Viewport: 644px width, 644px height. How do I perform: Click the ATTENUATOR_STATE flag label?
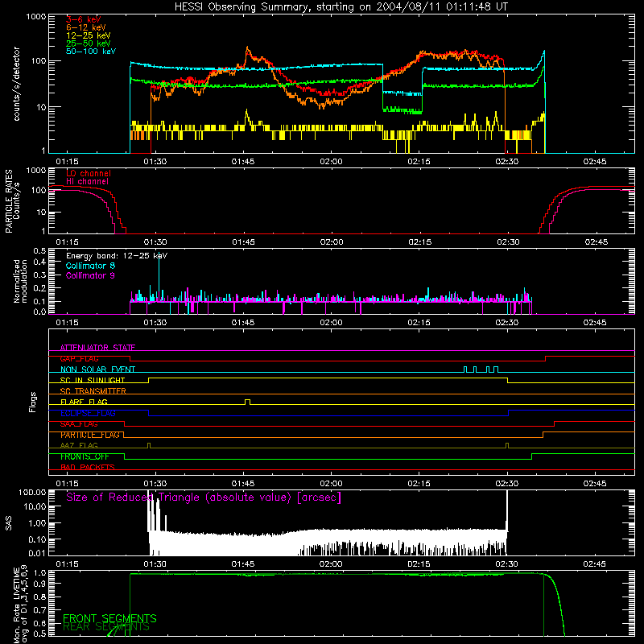(x=97, y=348)
